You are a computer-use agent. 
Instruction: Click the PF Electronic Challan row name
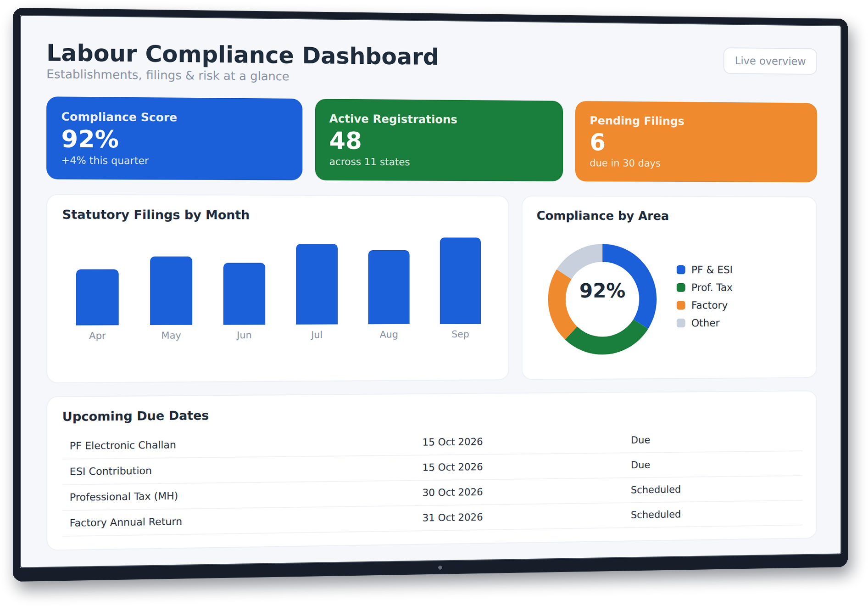pyautogui.click(x=122, y=445)
